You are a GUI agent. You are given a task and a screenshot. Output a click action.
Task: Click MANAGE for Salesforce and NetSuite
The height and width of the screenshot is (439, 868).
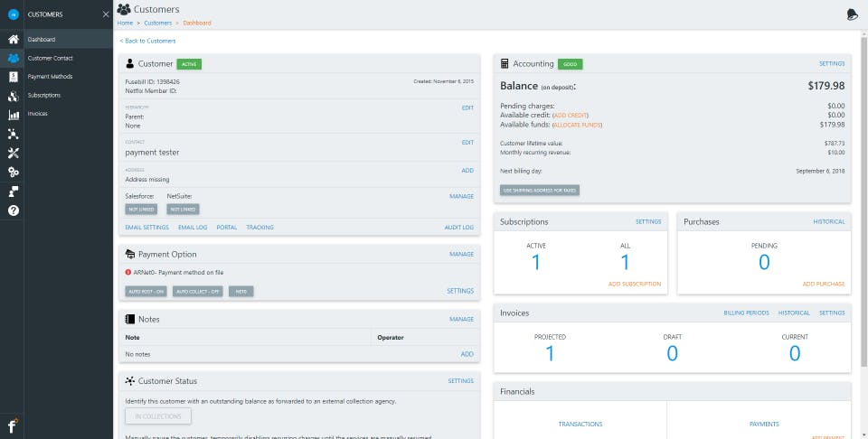pos(461,196)
